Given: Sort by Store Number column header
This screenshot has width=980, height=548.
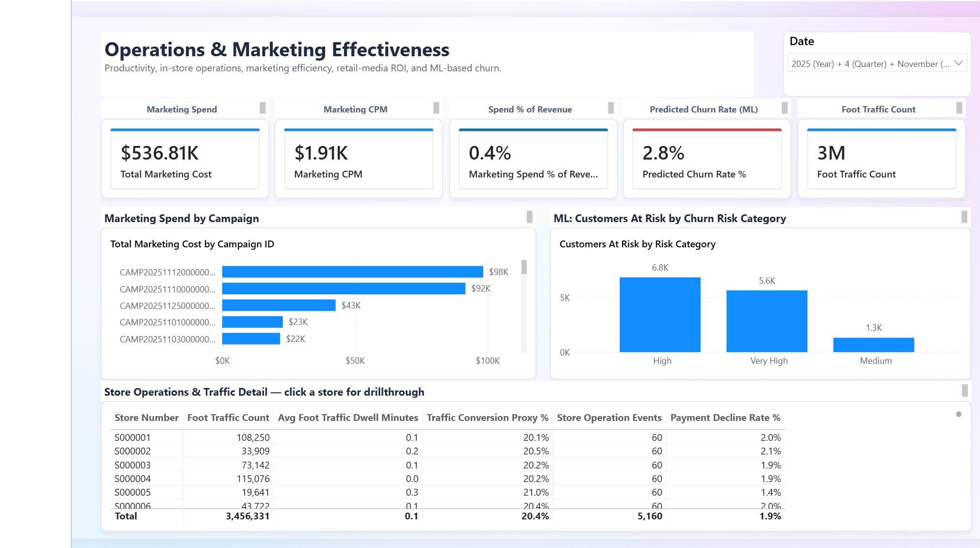Looking at the screenshot, I should tap(147, 418).
